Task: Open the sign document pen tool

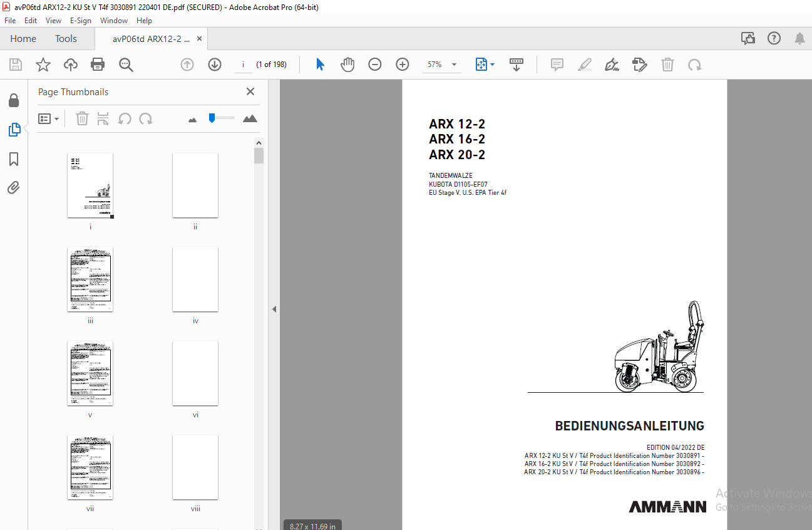Action: pos(612,65)
